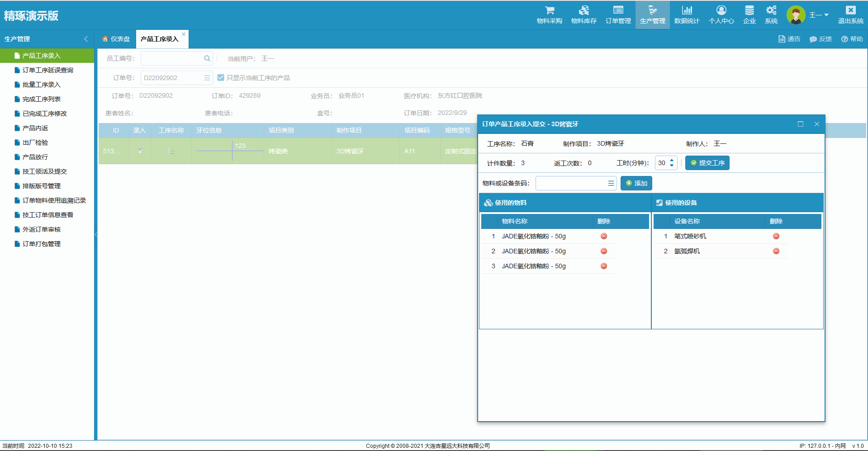Open 帮助 help icon

pos(844,39)
